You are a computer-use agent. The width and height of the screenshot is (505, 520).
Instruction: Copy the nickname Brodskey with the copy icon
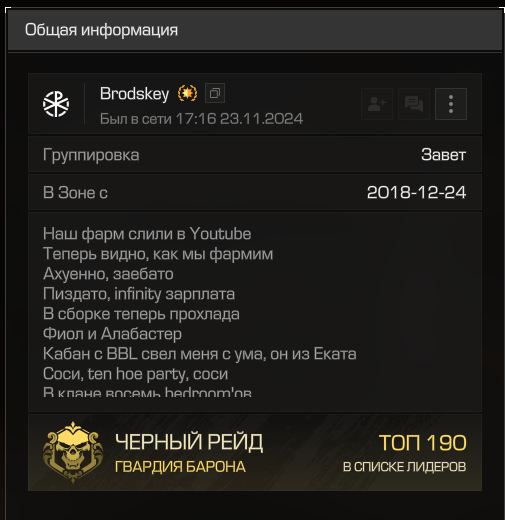coord(215,93)
